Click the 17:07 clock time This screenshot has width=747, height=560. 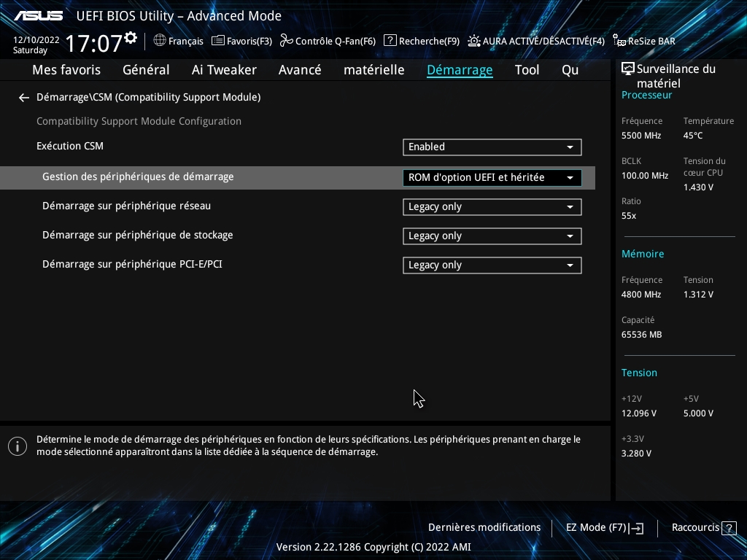[x=93, y=43]
